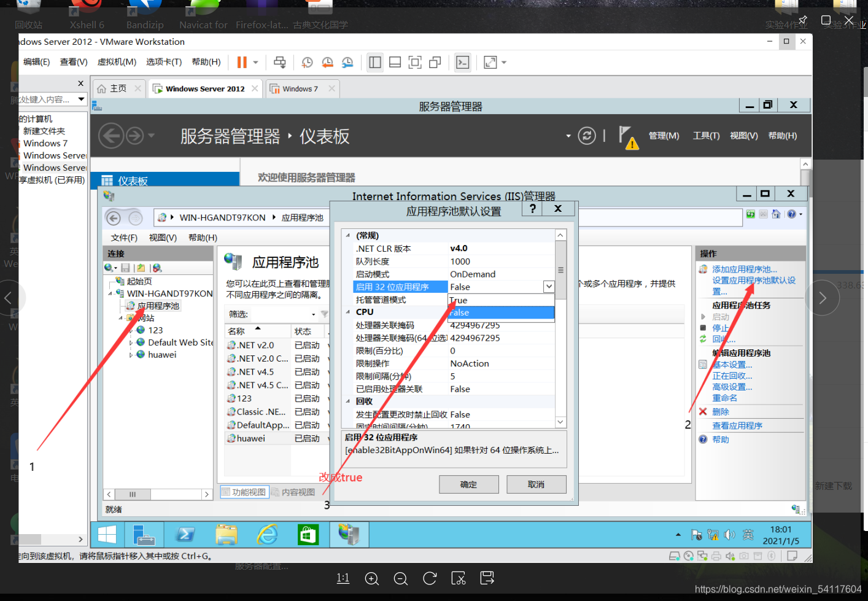868x601 pixels.
Task: Open Internet Explorer from guest taskbar
Action: (x=267, y=535)
